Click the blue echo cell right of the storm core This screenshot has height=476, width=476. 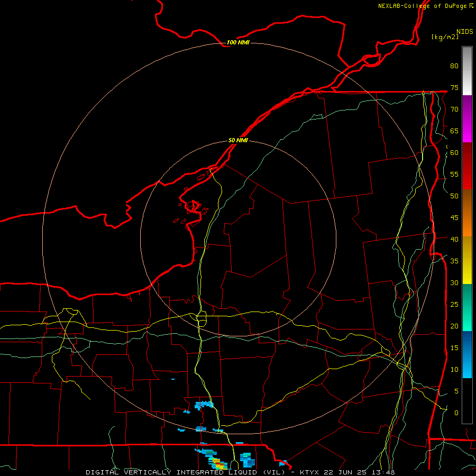coord(247,459)
